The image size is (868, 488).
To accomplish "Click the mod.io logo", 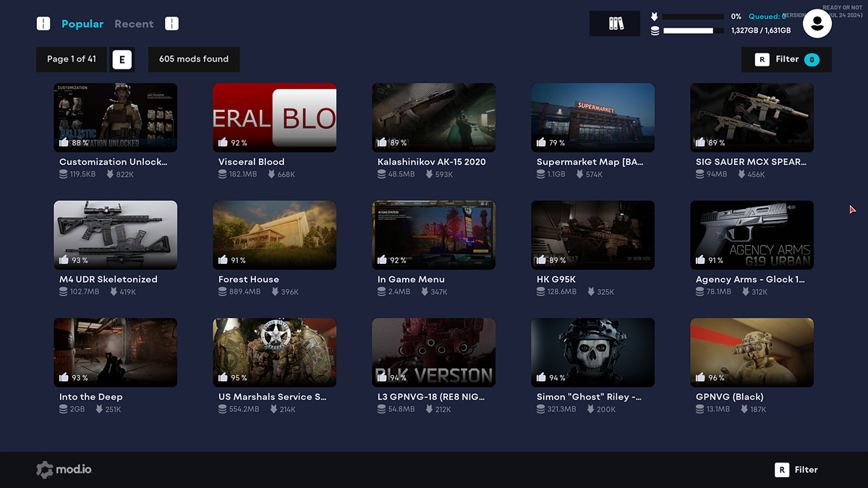I will (x=65, y=470).
